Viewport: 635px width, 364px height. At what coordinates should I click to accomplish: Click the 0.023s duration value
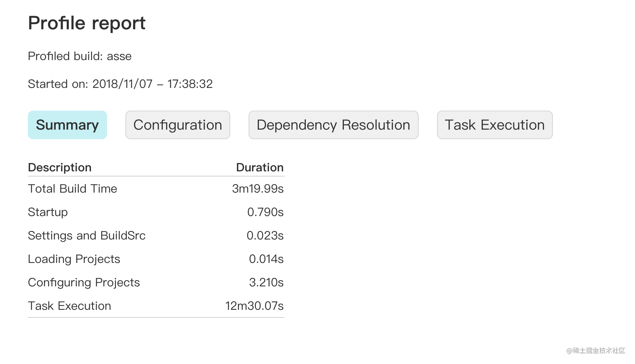(x=265, y=235)
